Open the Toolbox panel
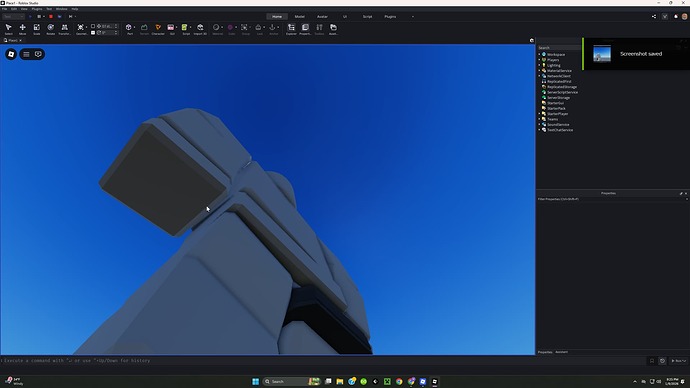Screen dimensions: 690x388 coord(319,29)
